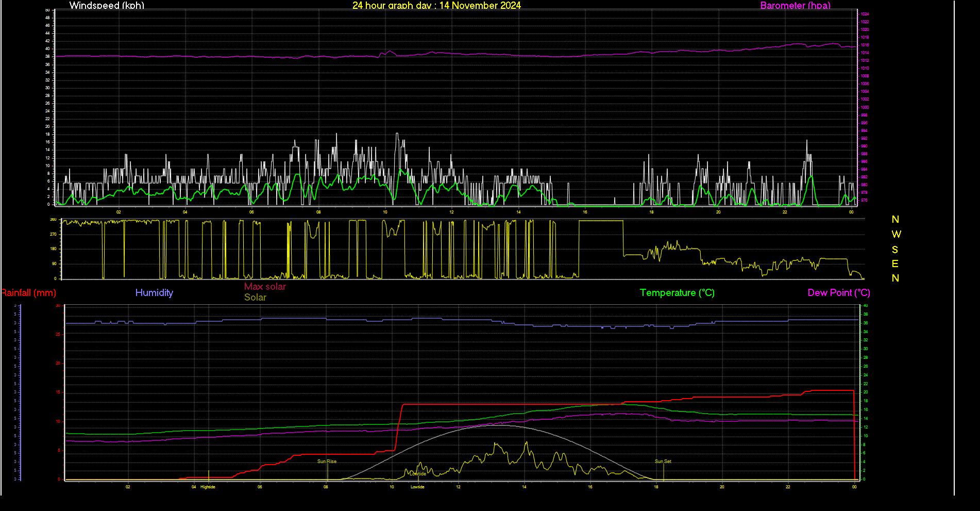Click the Sun Set marker label

[663, 461]
